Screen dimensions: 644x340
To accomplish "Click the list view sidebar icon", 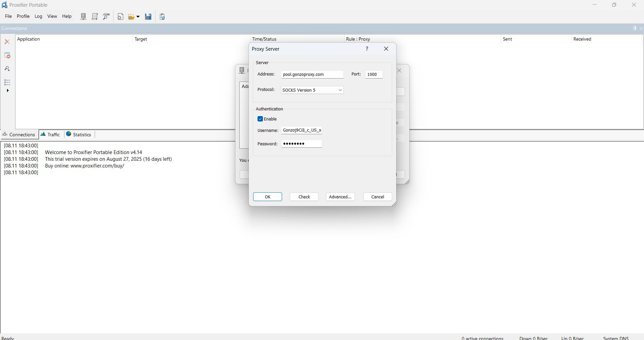I will 7,82.
